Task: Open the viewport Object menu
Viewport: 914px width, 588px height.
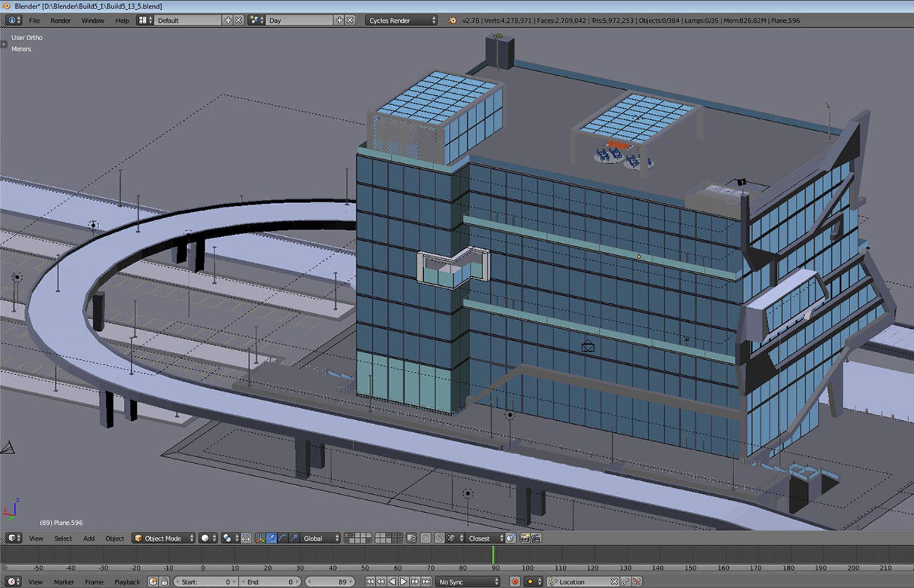Action: [x=114, y=538]
